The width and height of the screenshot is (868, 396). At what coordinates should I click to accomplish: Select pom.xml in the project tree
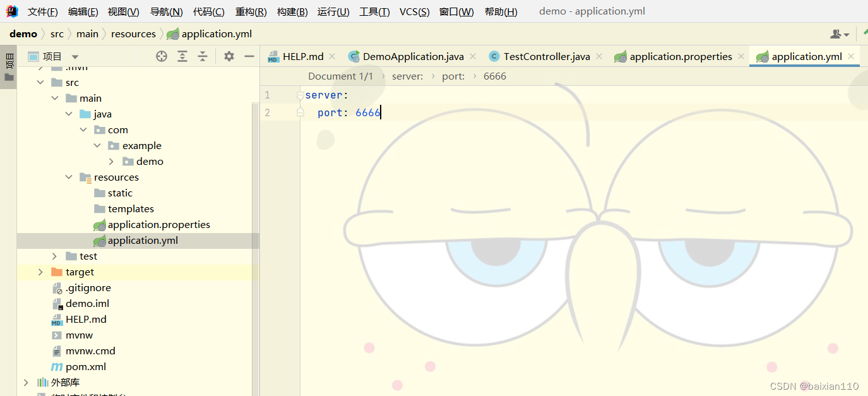click(x=78, y=366)
